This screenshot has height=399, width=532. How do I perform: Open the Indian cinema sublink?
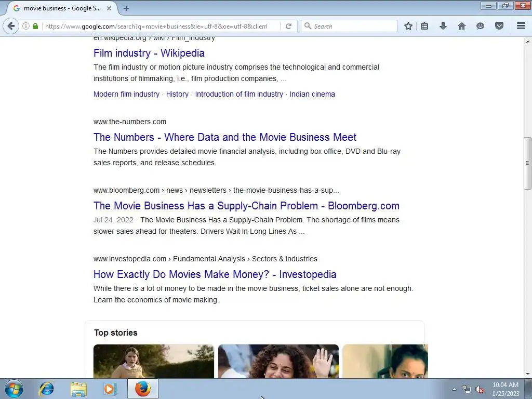312,94
